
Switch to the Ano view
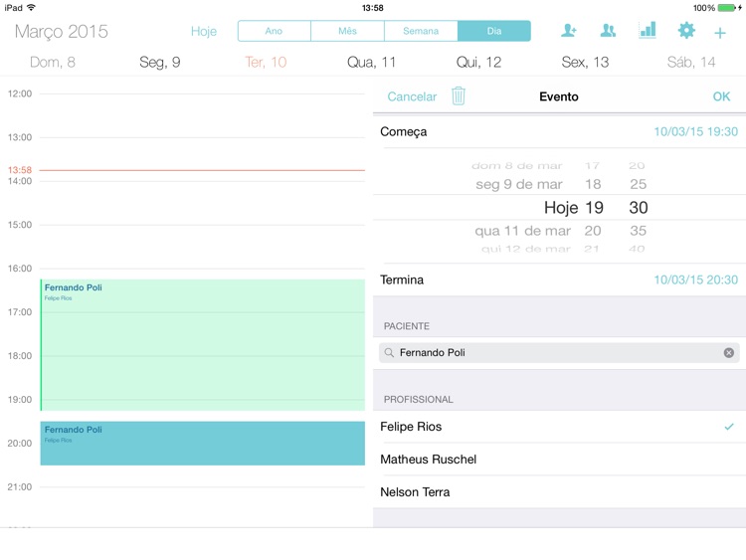pos(275,31)
